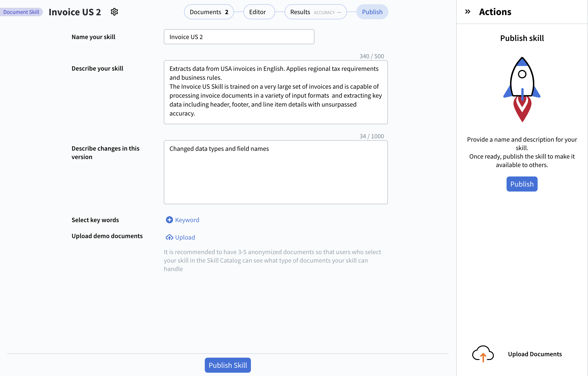Click the anonymized documents recommendation text
The width and height of the screenshot is (588, 376).
click(272, 260)
